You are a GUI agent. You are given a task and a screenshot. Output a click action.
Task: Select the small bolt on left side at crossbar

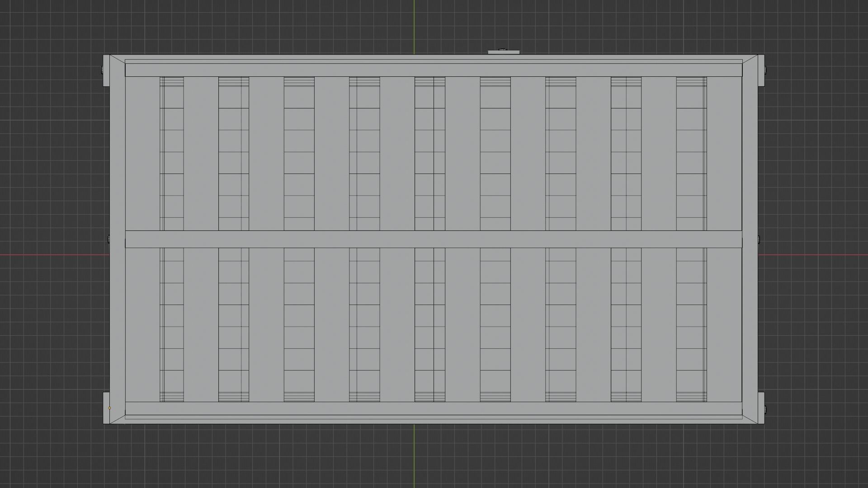[108, 239]
